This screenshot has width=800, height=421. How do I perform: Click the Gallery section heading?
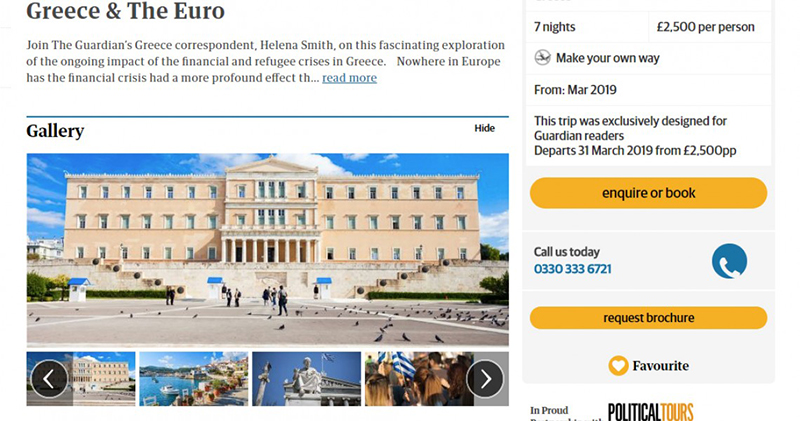coord(55,131)
